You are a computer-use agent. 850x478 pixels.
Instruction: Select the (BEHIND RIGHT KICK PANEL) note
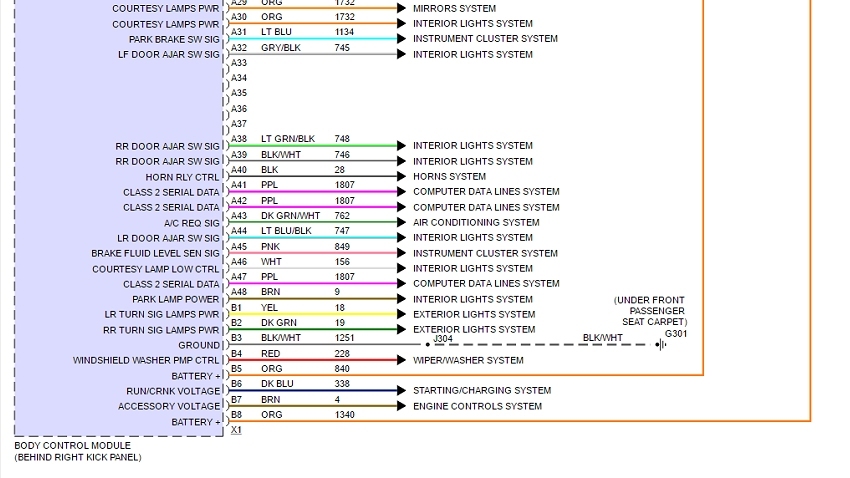(78, 457)
